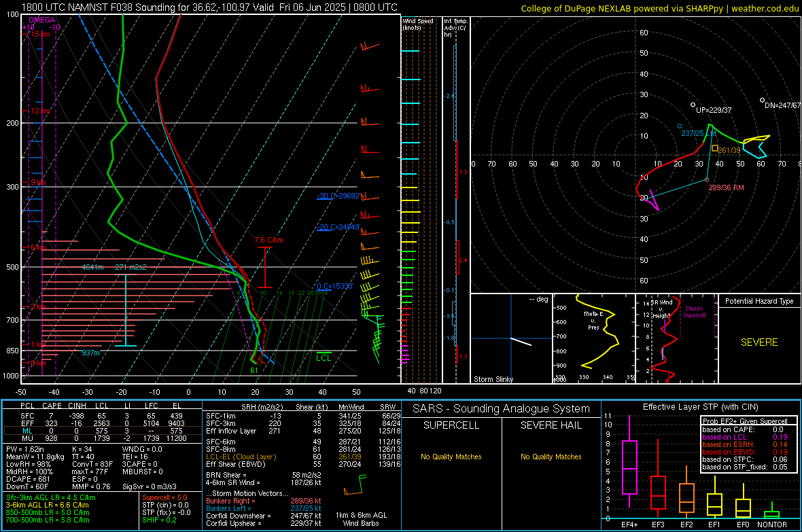Image resolution: width=802 pixels, height=532 pixels.
Task: Click the Storm Slinky plot white line
Action: [521, 342]
